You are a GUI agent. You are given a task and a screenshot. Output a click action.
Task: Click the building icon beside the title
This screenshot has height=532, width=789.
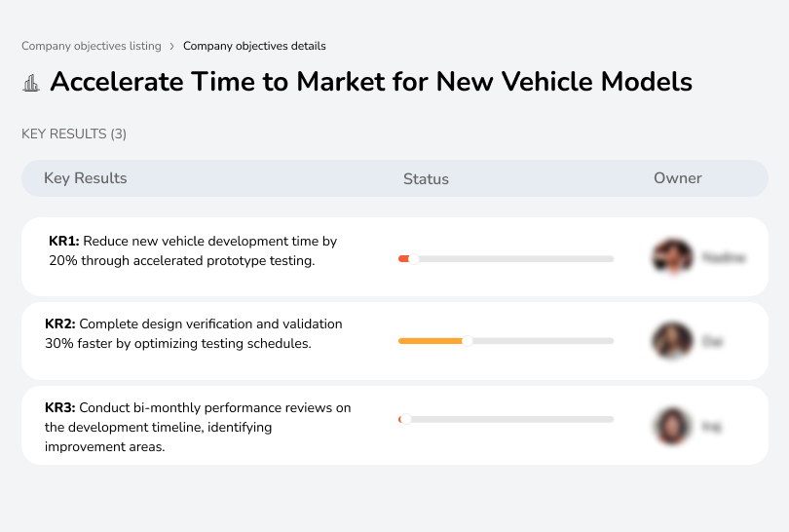coord(31,83)
